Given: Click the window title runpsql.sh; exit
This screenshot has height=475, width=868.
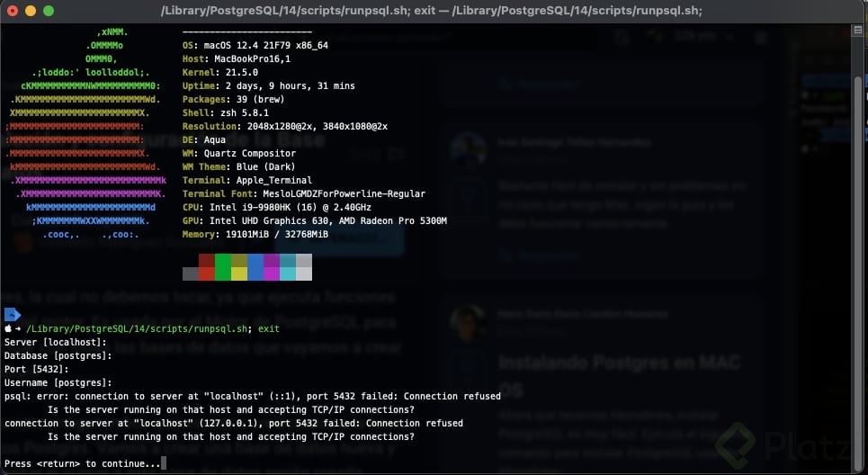Looking at the screenshot, I should (x=431, y=11).
